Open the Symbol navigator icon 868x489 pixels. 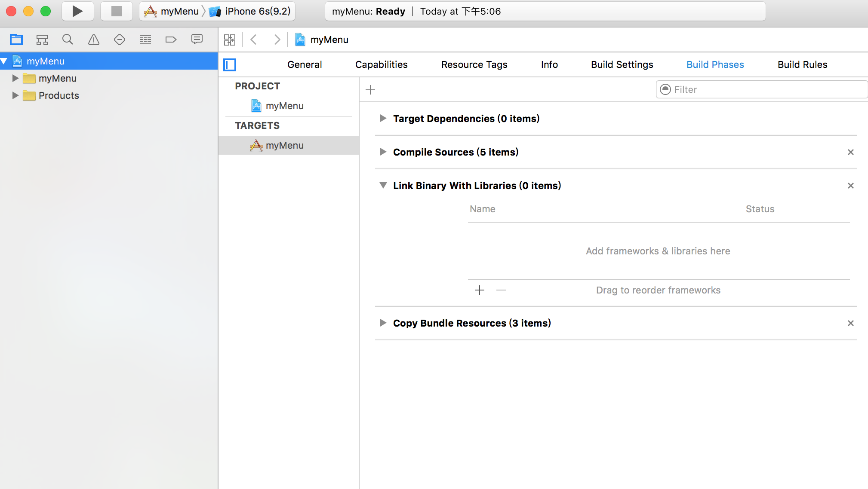[42, 40]
